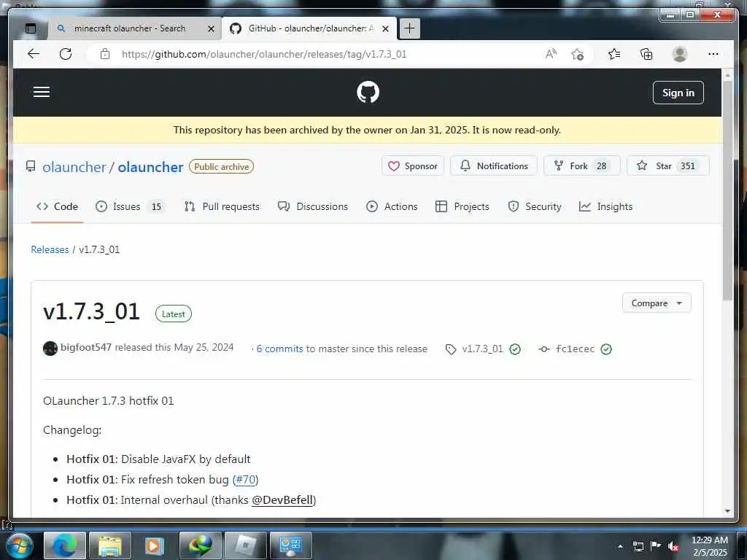Open the Security tab

click(x=535, y=206)
